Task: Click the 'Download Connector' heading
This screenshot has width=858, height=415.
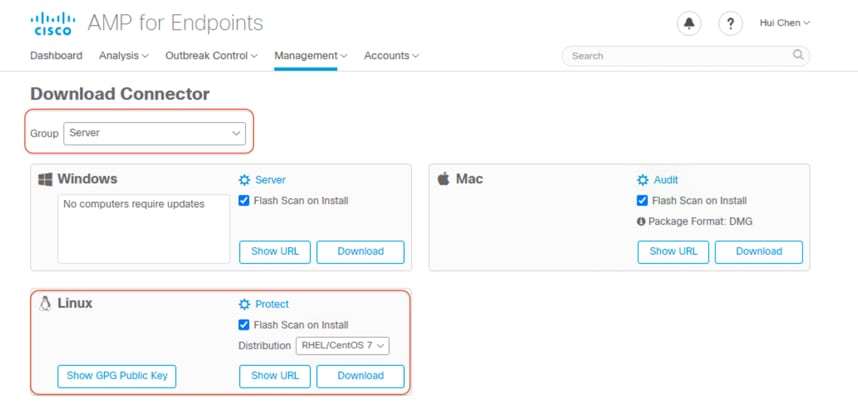Action: pyautogui.click(x=120, y=94)
